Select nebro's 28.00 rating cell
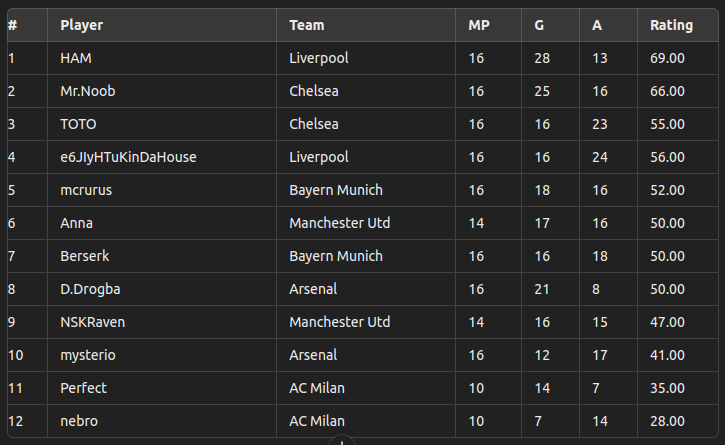Screen dimensions: 725x445 pos(677,421)
